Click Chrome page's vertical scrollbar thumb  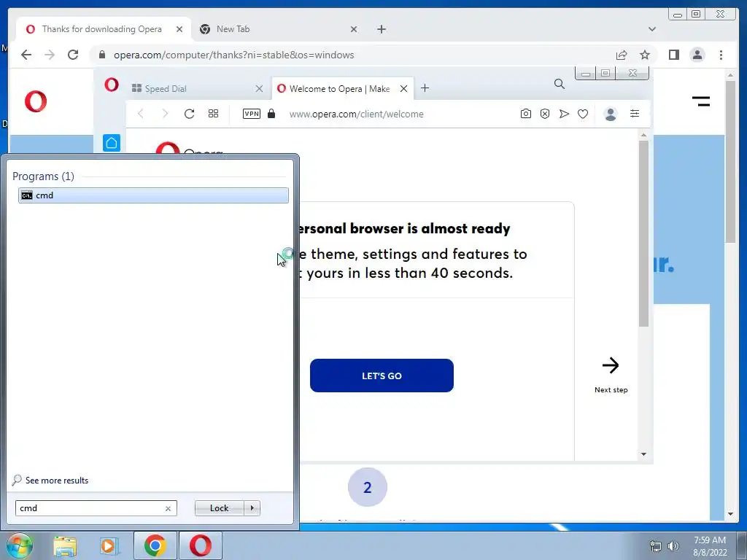[x=730, y=162]
